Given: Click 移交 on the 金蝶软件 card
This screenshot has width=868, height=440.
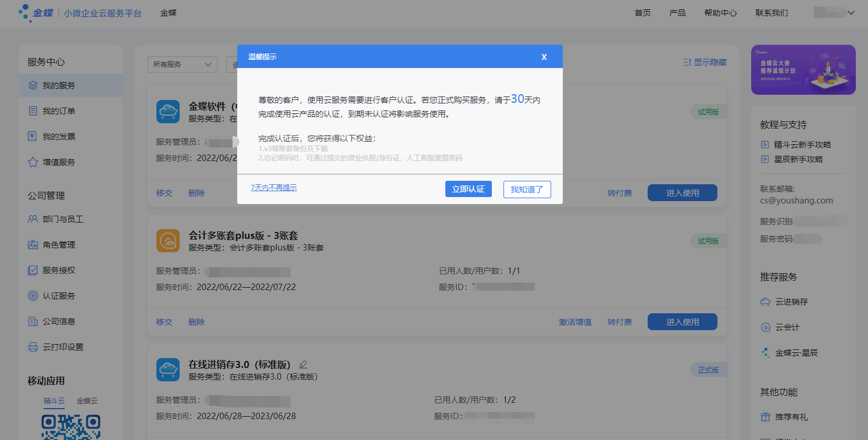Looking at the screenshot, I should (x=165, y=193).
